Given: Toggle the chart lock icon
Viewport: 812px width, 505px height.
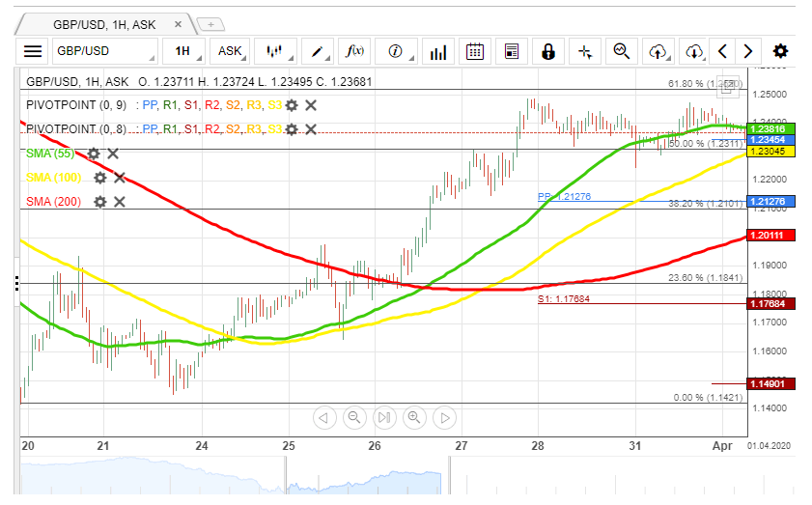Looking at the screenshot, I should pyautogui.click(x=548, y=51).
